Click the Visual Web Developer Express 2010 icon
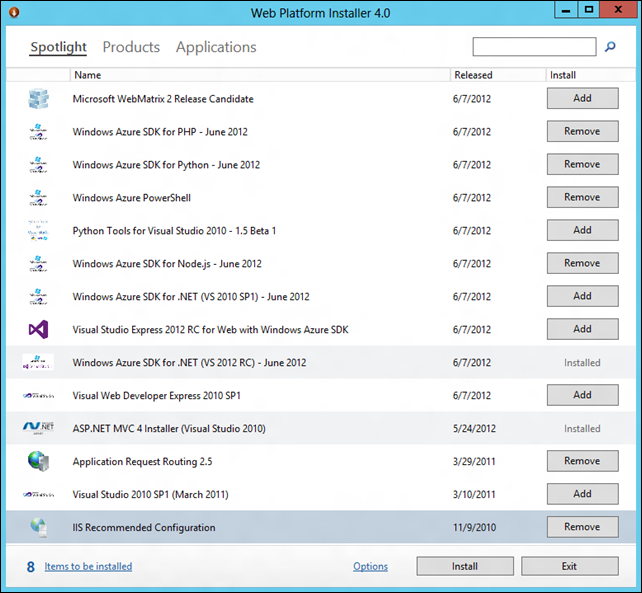This screenshot has height=593, width=642. point(38,396)
